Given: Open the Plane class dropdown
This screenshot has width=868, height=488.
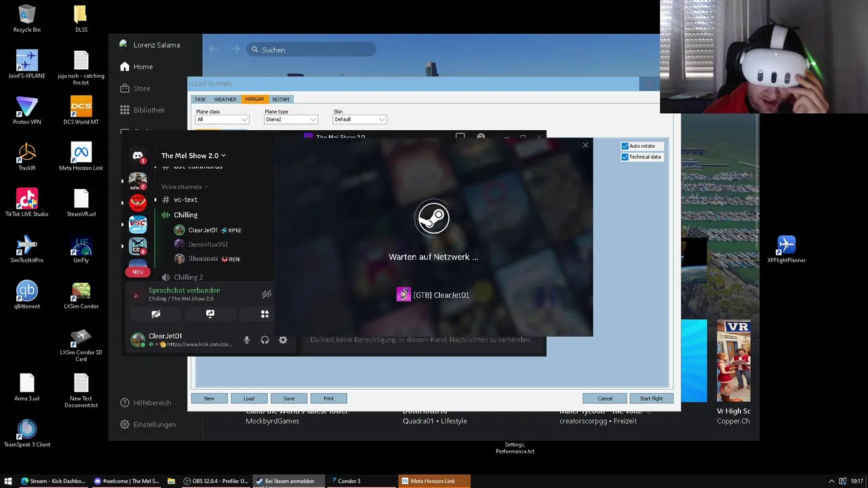Looking at the screenshot, I should click(222, 119).
